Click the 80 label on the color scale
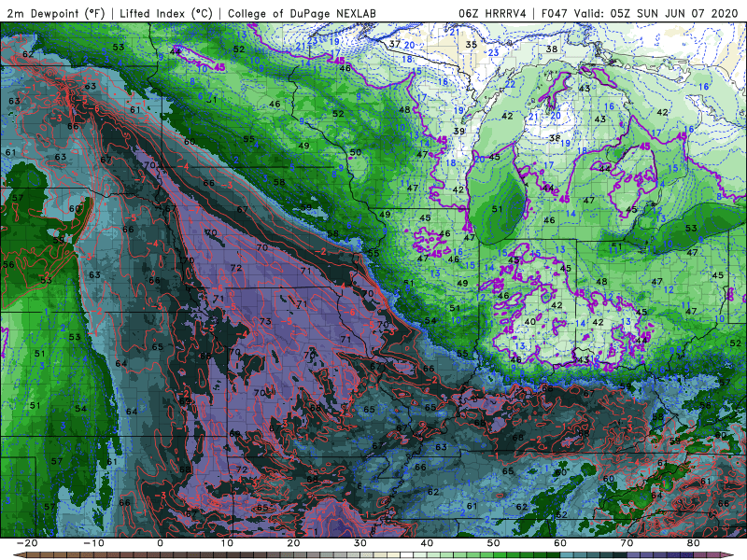747x560 pixels. tap(694, 543)
